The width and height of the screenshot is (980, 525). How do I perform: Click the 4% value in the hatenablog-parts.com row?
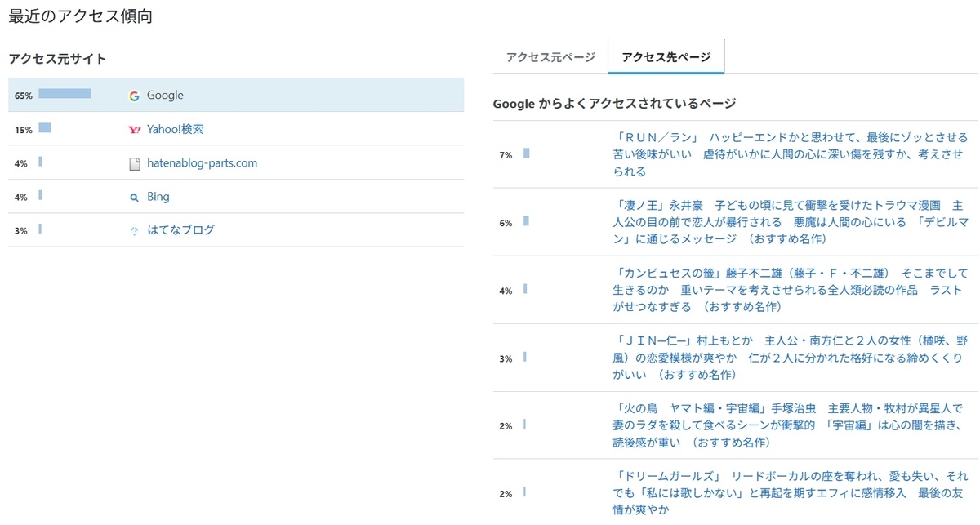(x=20, y=164)
